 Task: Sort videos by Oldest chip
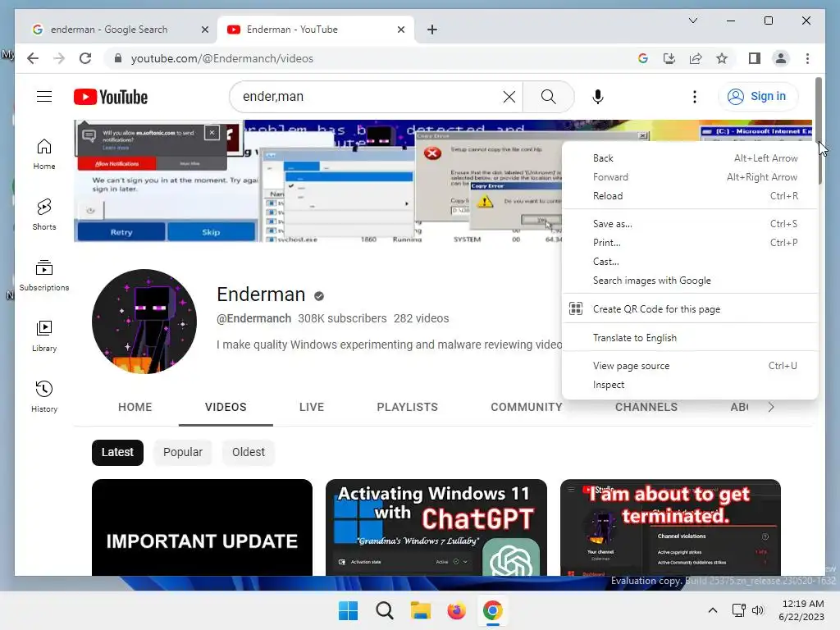point(248,452)
